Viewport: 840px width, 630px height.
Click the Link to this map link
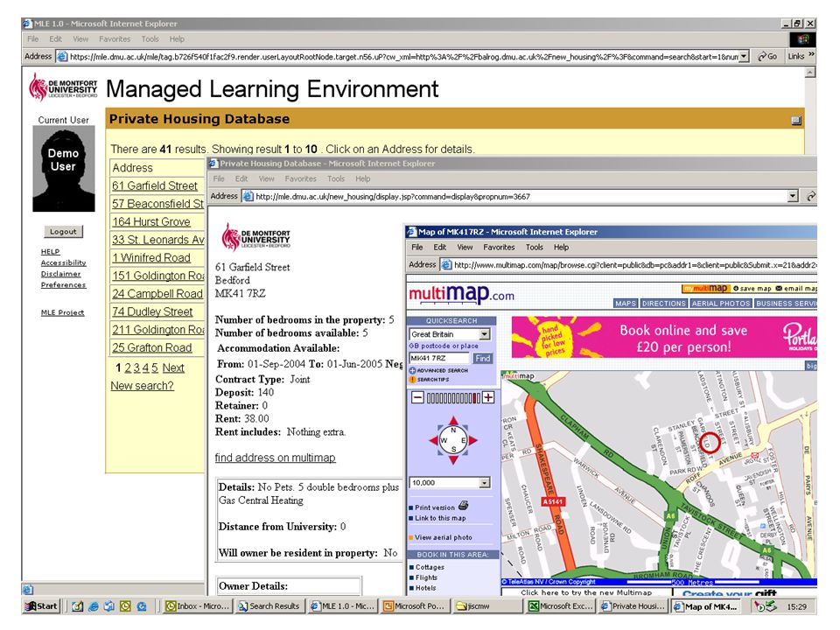coord(440,518)
